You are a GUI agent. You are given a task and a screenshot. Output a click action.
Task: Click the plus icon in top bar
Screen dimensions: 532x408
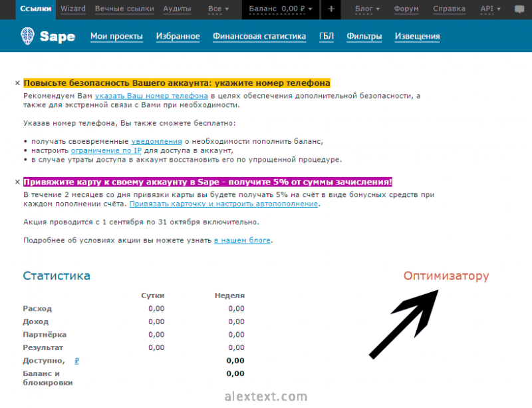(331, 9)
